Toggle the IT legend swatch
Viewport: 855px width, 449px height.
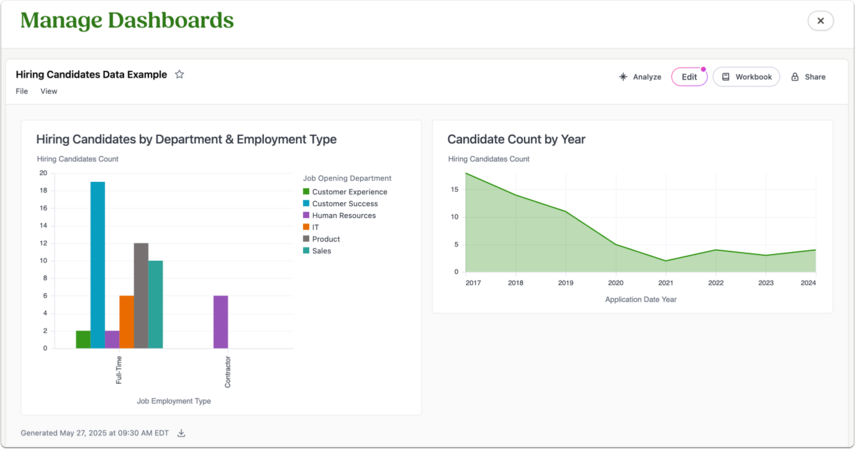pos(306,227)
